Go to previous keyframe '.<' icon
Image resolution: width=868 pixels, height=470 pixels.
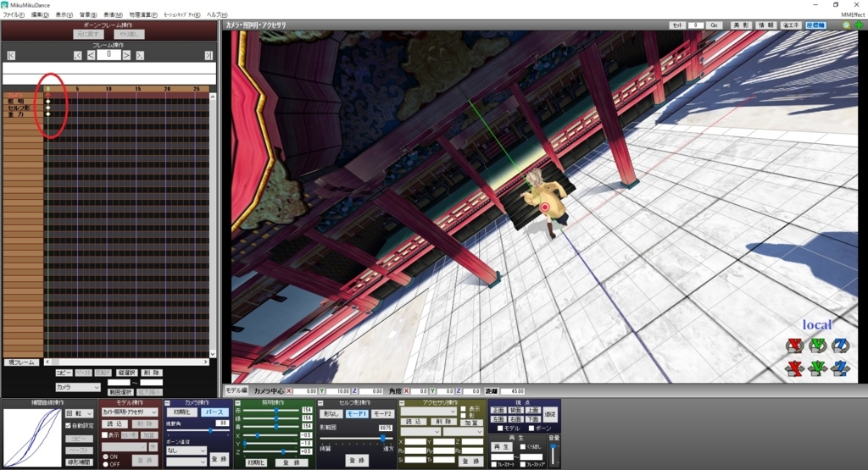pyautogui.click(x=78, y=55)
